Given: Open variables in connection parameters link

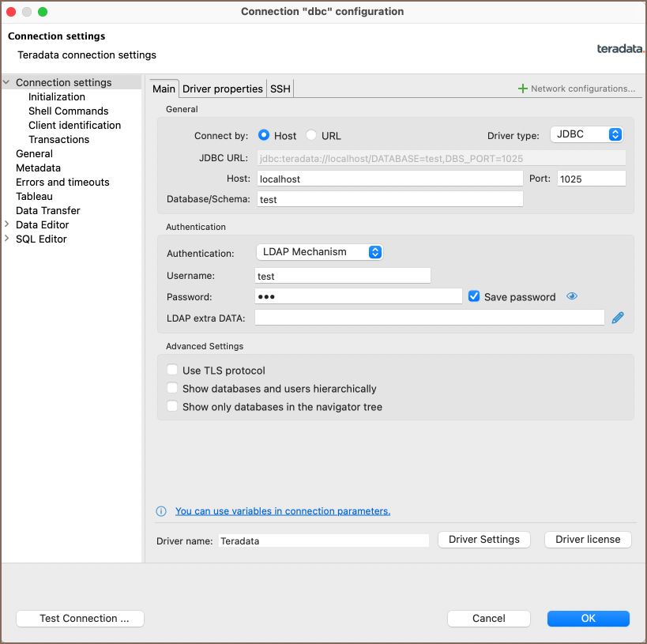Looking at the screenshot, I should pyautogui.click(x=283, y=511).
